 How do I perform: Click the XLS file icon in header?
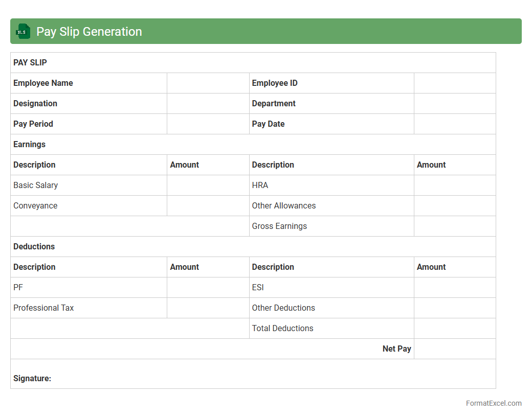pyautogui.click(x=23, y=31)
